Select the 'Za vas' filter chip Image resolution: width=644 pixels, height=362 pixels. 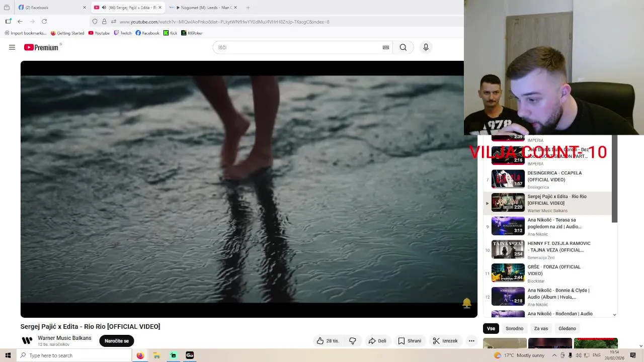point(541,328)
